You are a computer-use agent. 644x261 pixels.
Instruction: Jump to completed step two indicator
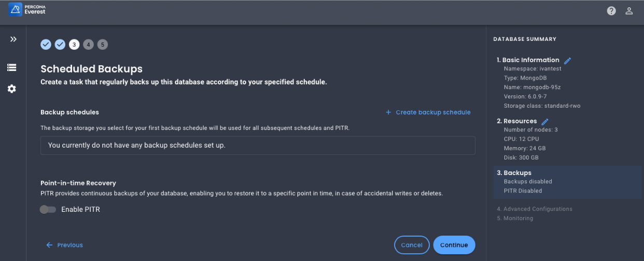[x=60, y=45]
